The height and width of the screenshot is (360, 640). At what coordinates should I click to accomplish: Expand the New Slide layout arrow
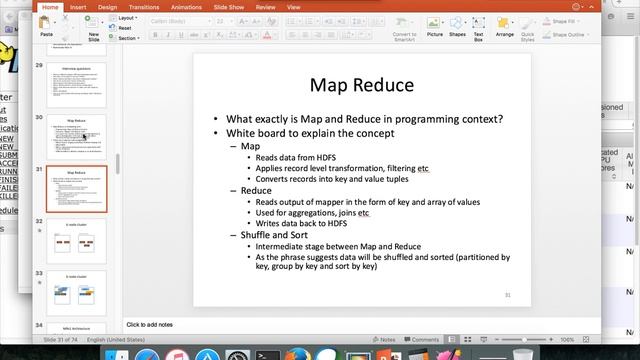[102, 22]
